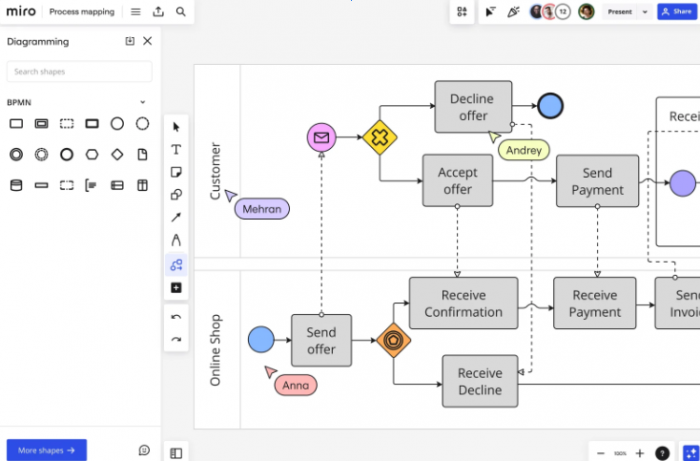Open the main hamburger menu
The height and width of the screenshot is (461, 700).
pyautogui.click(x=136, y=12)
